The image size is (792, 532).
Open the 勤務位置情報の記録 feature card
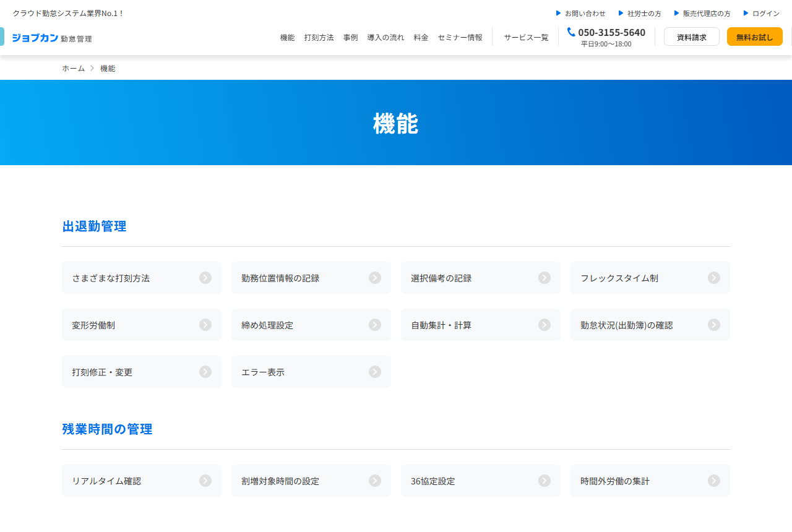pos(311,278)
